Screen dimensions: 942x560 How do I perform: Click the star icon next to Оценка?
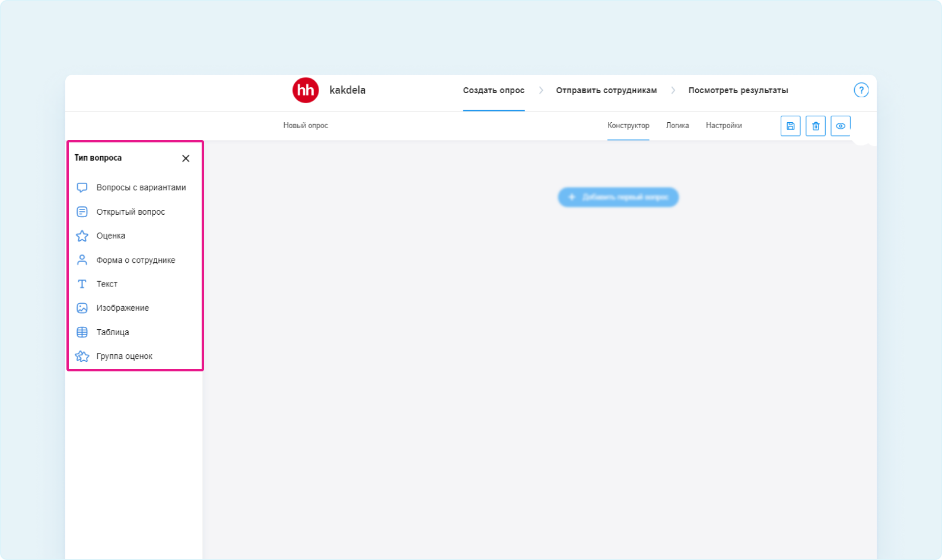82,236
